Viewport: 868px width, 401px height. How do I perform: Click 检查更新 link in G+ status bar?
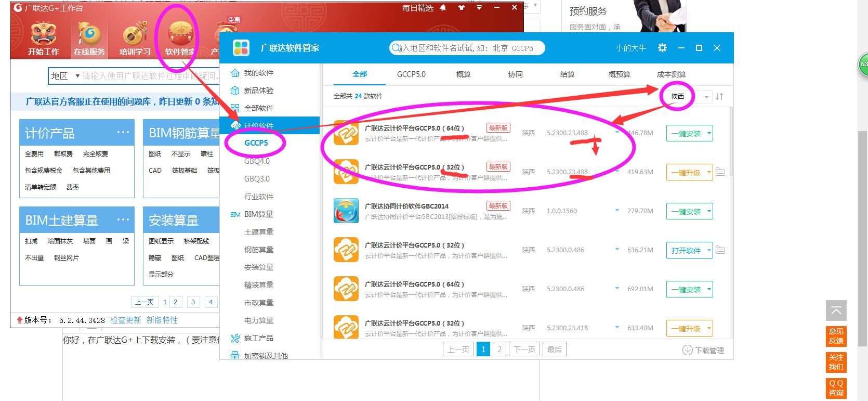126,320
